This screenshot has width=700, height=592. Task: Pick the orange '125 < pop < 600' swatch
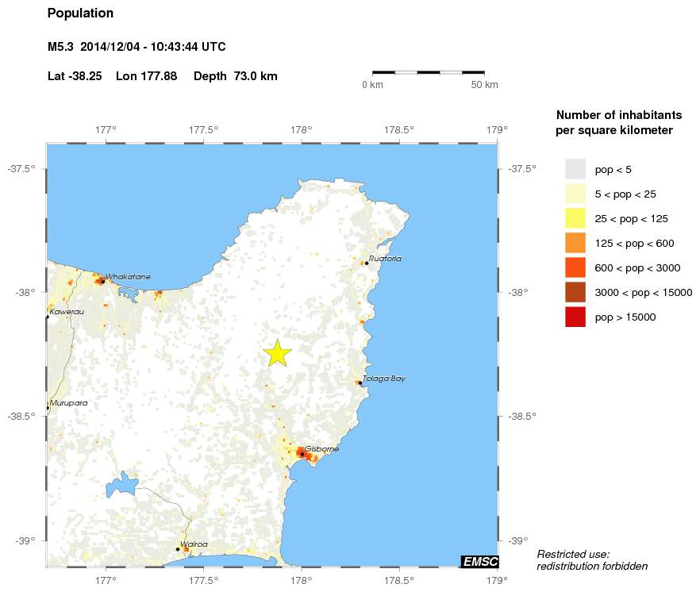(x=575, y=243)
